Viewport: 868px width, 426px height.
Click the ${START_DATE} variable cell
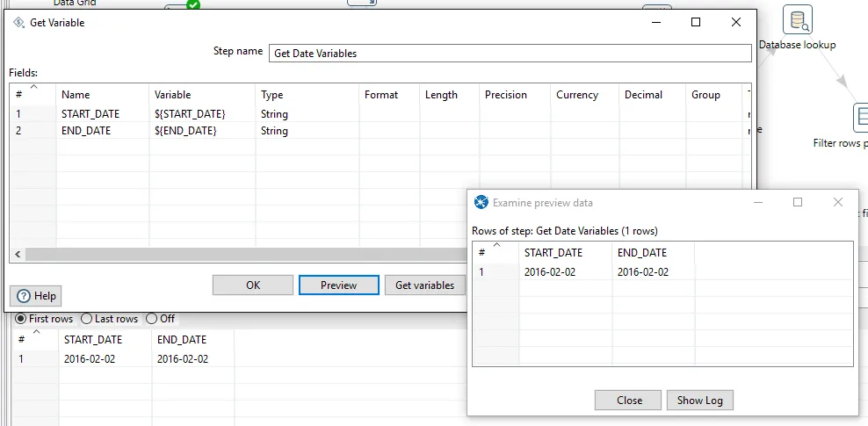point(202,114)
